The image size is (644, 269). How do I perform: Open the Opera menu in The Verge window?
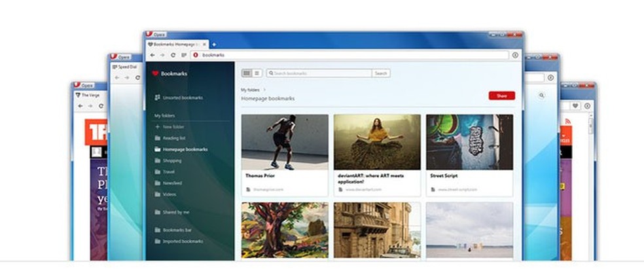click(84, 85)
